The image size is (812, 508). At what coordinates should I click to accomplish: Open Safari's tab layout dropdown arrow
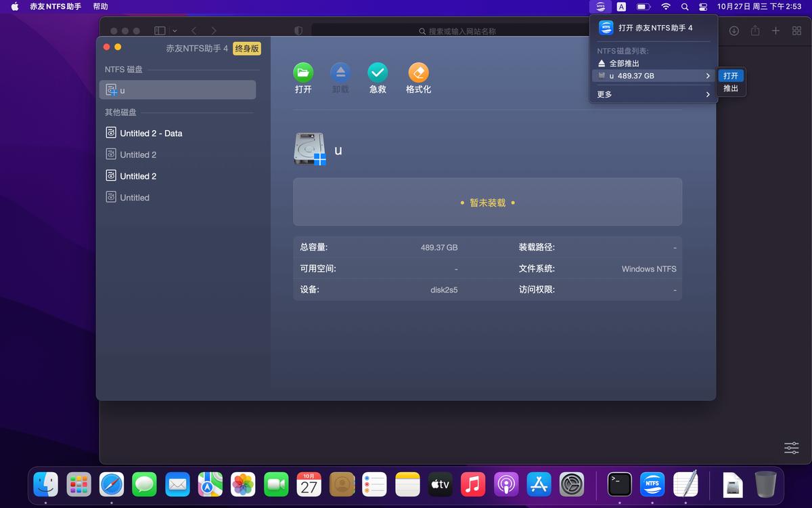(175, 30)
